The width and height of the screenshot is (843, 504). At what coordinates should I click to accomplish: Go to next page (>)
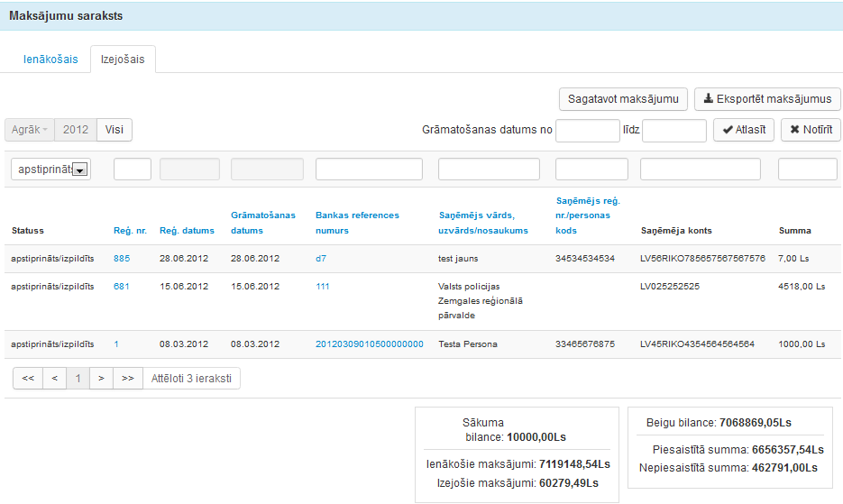pyautogui.click(x=101, y=379)
